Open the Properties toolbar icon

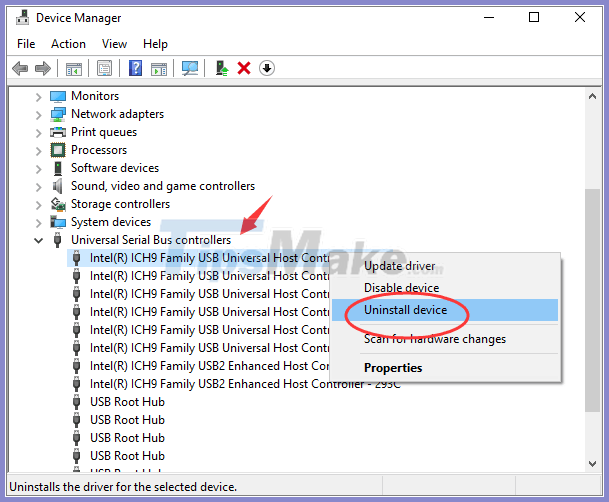104,68
